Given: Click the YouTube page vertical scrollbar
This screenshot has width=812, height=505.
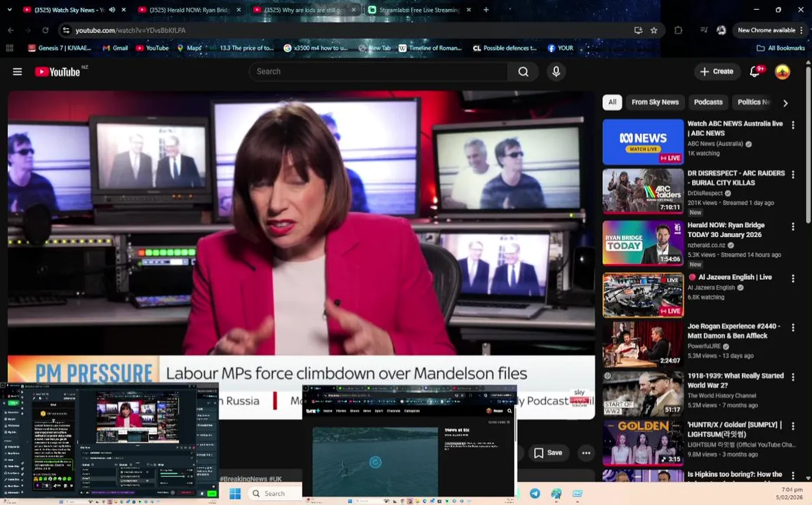Looking at the screenshot, I should tap(808, 145).
